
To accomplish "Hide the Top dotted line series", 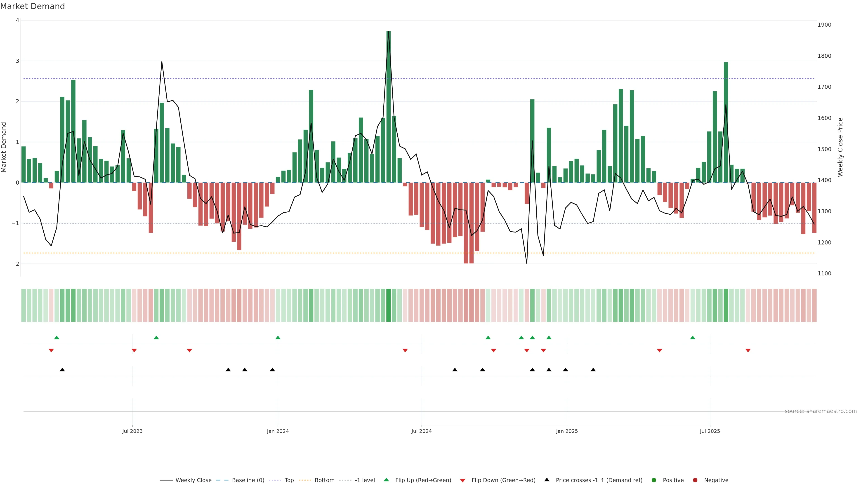I will (289, 480).
